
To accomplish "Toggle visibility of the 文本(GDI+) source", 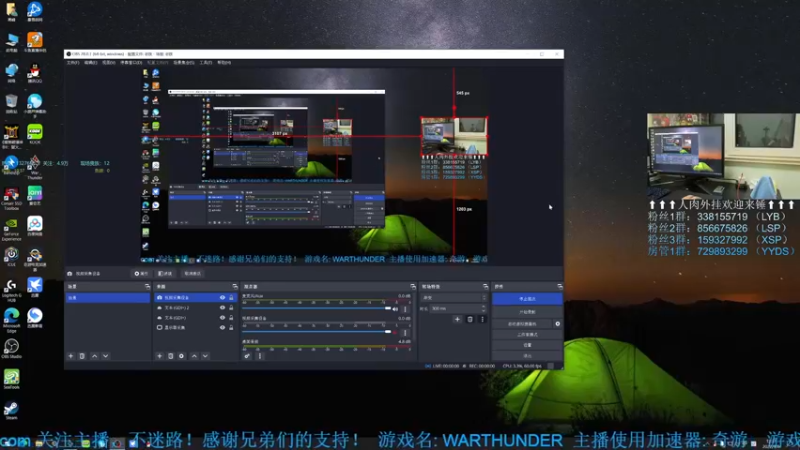I will click(222, 317).
